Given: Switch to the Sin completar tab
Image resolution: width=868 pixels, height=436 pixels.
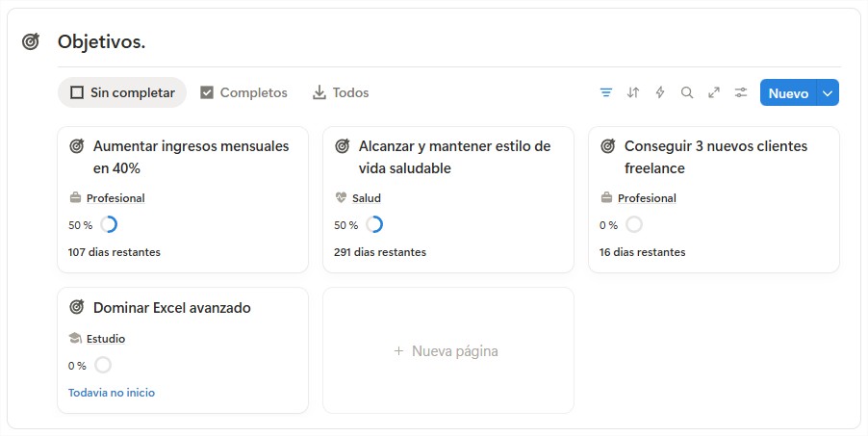Looking at the screenshot, I should click(122, 92).
